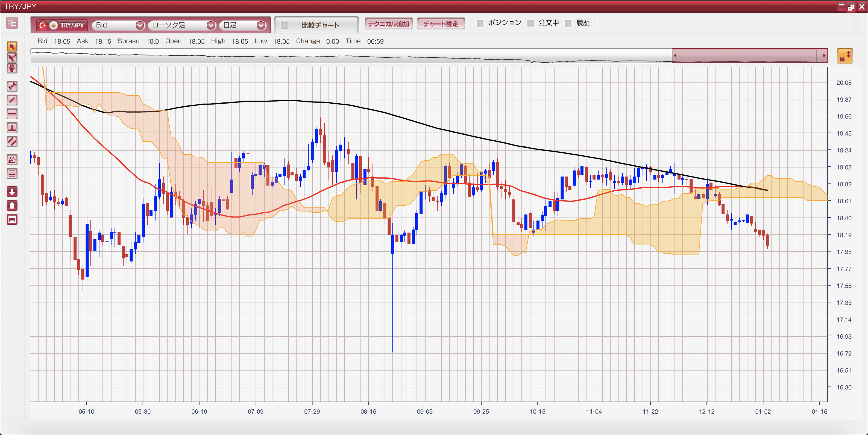Select the crosshair cursor tool
Image resolution: width=868 pixels, height=435 pixels.
(12, 57)
